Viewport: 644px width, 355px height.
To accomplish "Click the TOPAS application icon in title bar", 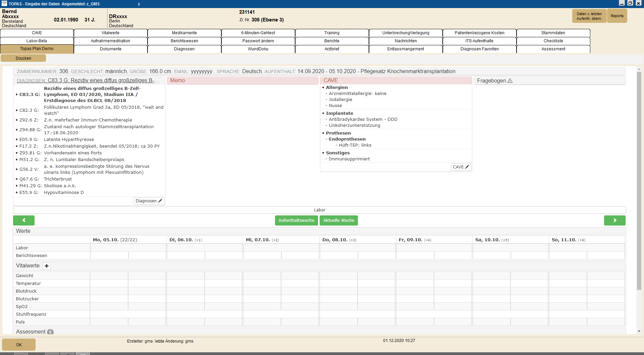I will [x=4, y=4].
